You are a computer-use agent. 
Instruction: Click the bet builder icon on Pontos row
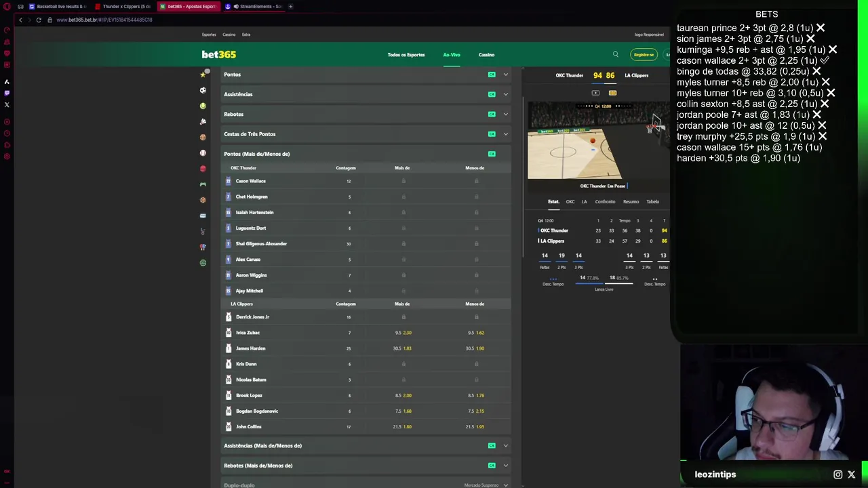tap(492, 75)
